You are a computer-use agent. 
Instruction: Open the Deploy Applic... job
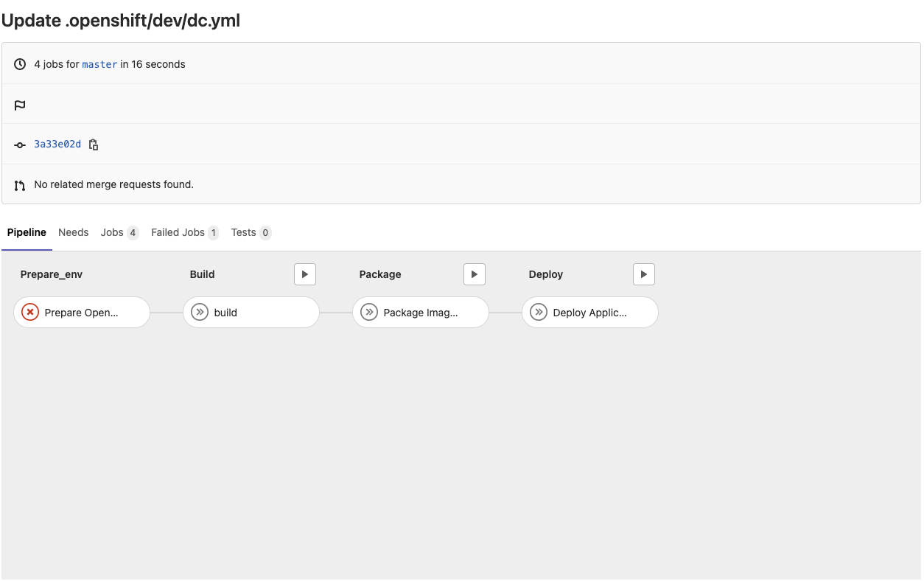590,313
